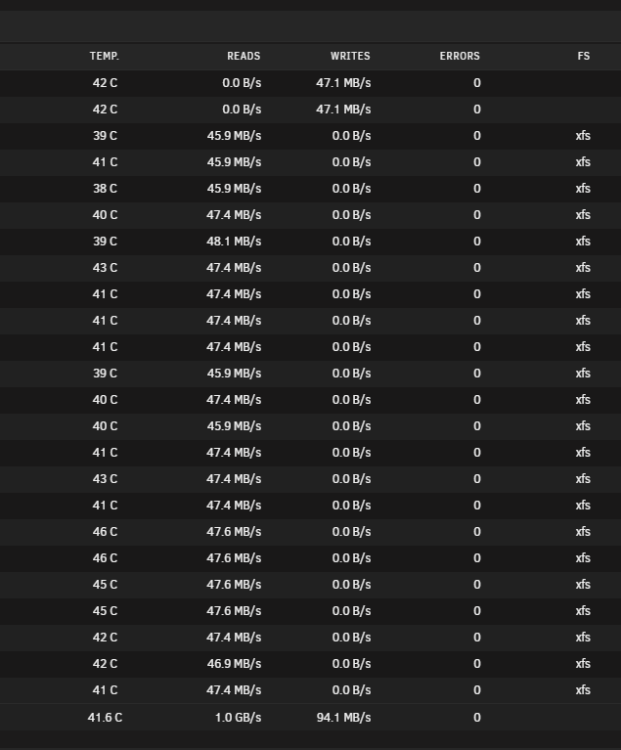Click the 38 C temperature value
This screenshot has width=621, height=750.
tap(105, 188)
